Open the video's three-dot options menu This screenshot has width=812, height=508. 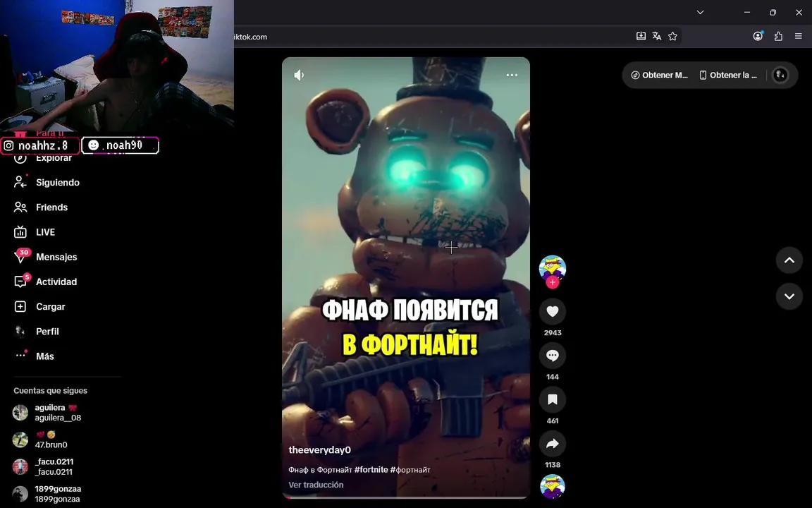[x=512, y=75]
